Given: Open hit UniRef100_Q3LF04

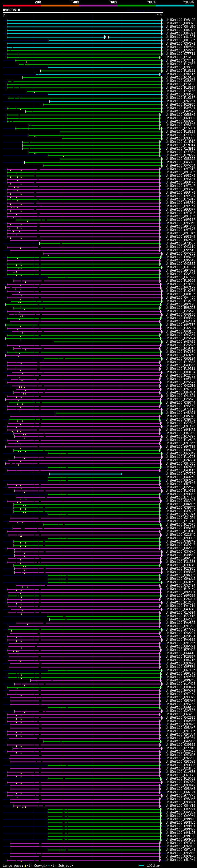Looking at the screenshot, I should pos(180,267).
